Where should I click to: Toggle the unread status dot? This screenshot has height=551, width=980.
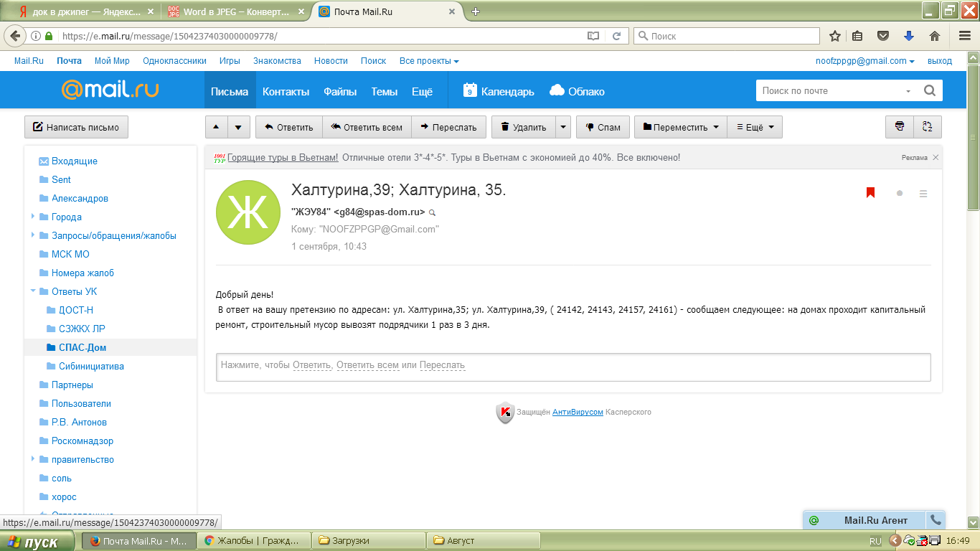(x=900, y=193)
